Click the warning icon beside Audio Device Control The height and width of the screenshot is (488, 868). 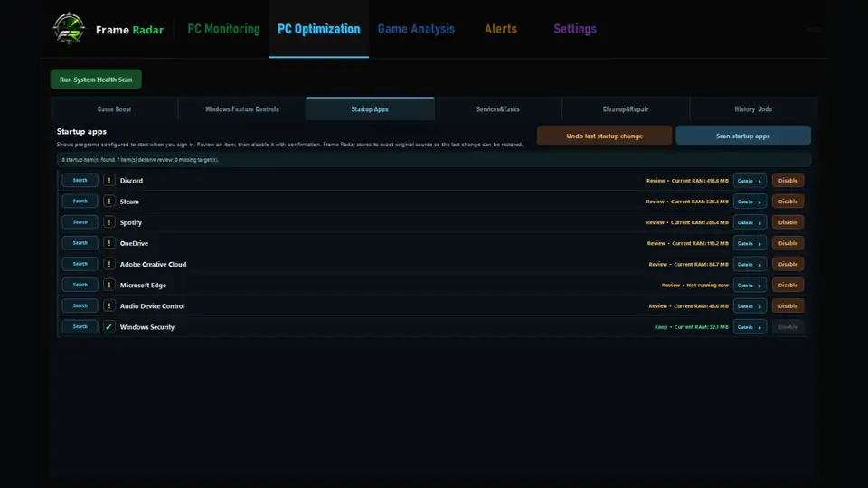[109, 306]
